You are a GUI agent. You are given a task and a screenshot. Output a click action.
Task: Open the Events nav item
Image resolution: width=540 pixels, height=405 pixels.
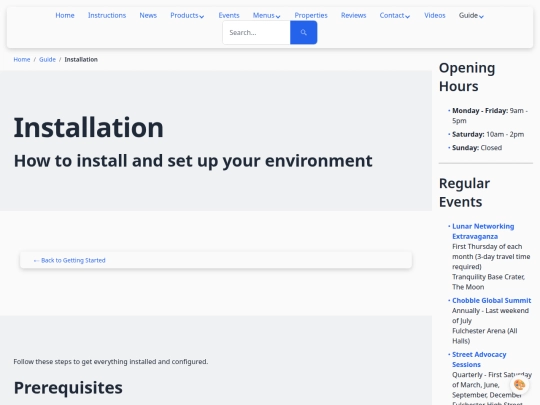(229, 15)
